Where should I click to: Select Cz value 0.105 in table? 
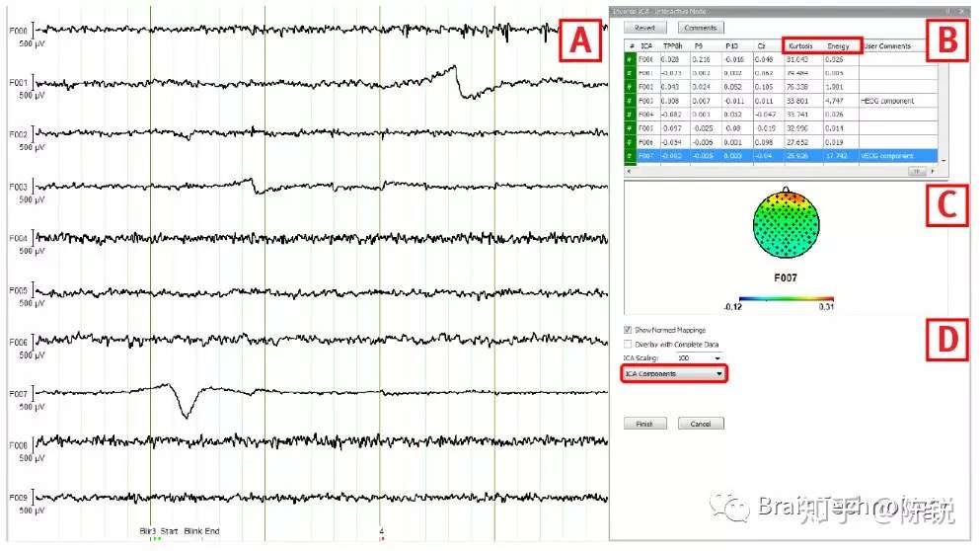pos(764,87)
